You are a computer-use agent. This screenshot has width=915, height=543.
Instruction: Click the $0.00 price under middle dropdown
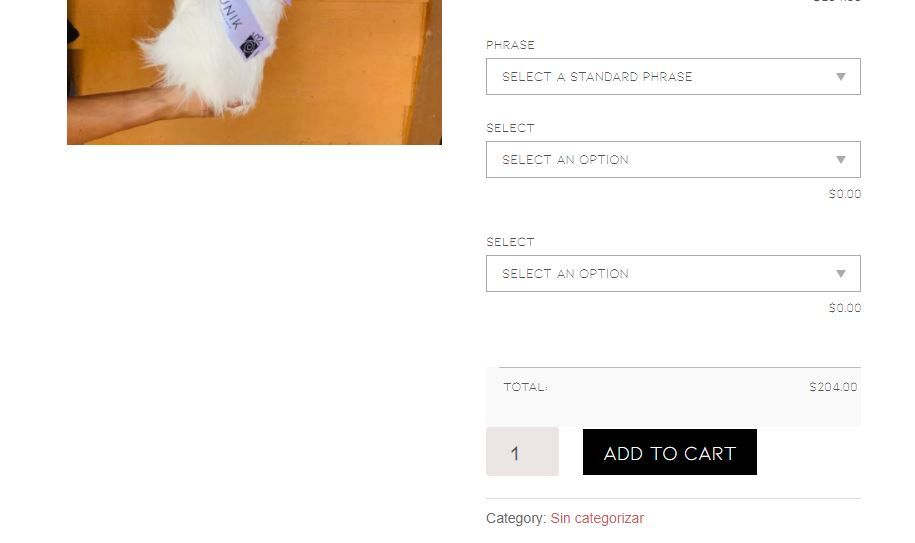pyautogui.click(x=844, y=194)
